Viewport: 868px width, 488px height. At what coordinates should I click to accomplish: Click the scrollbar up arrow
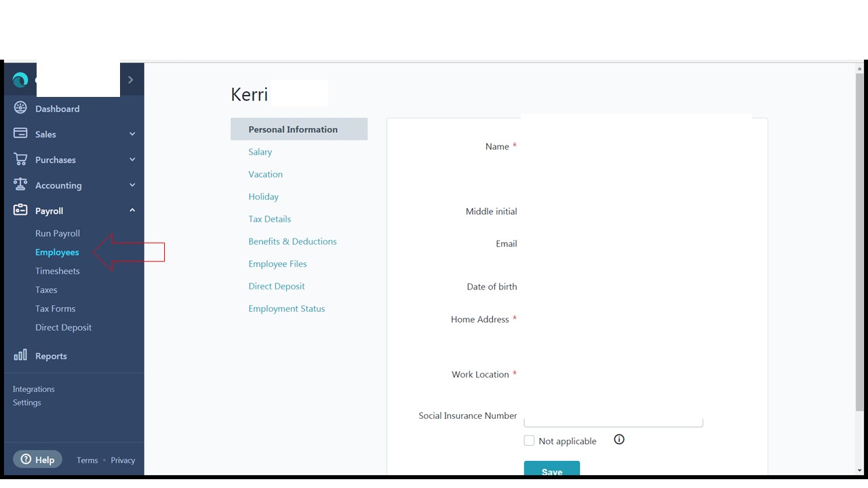pos(860,68)
